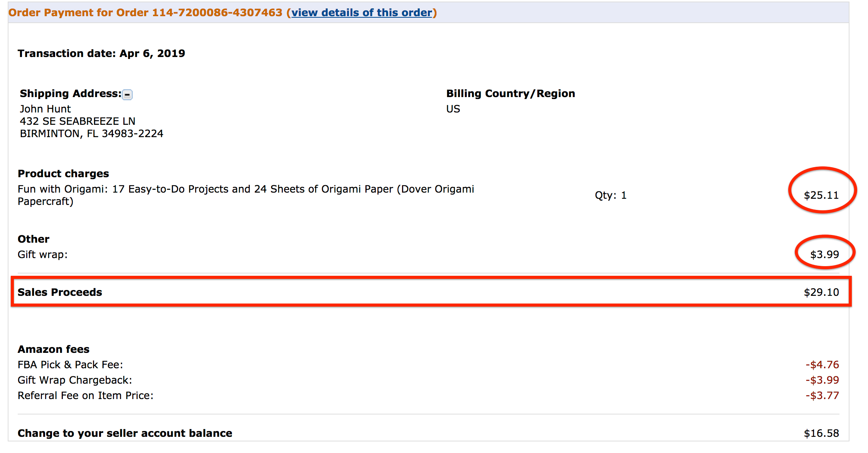Viewport: 868px width, 453px height.
Task: Select the circled product charge $25.11
Action: pos(821,195)
